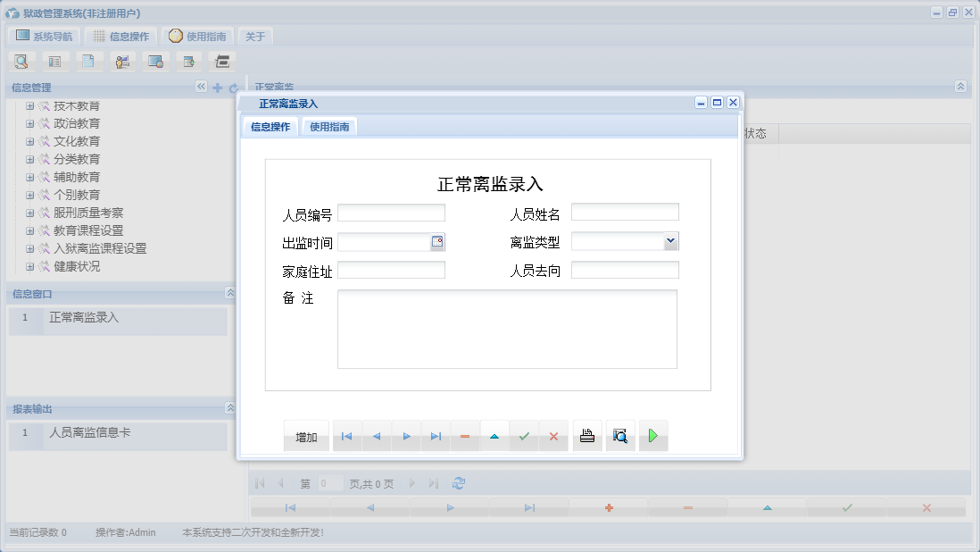
Task: Open the 离监类型 dropdown
Action: point(670,241)
